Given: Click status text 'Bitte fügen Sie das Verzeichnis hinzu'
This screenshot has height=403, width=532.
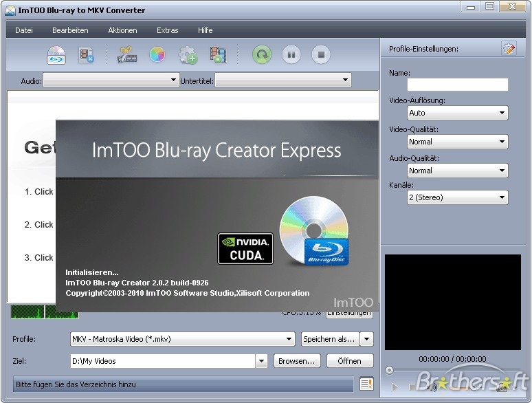Looking at the screenshot, I should tap(76, 384).
